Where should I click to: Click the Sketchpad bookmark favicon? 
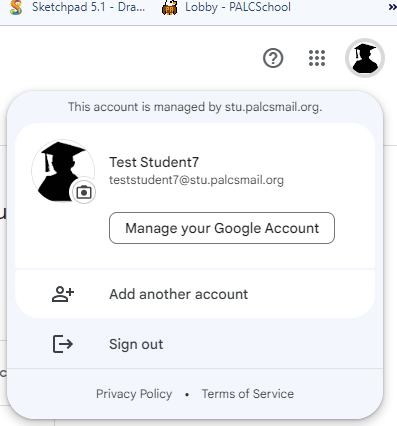pyautogui.click(x=16, y=7)
